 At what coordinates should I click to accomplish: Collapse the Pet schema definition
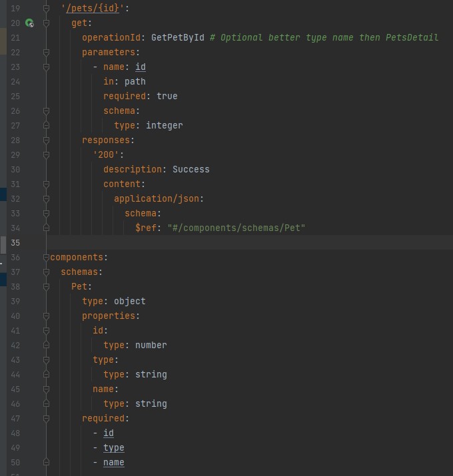tap(46, 286)
